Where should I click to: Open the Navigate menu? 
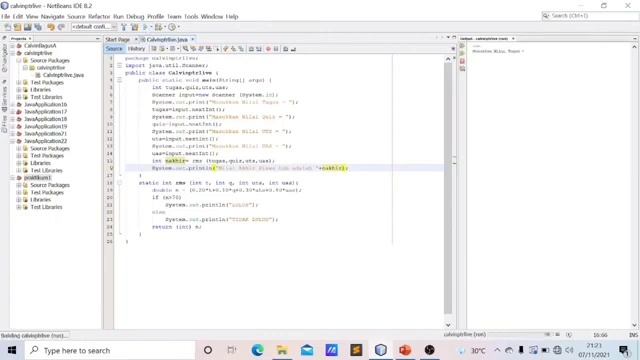point(52,17)
